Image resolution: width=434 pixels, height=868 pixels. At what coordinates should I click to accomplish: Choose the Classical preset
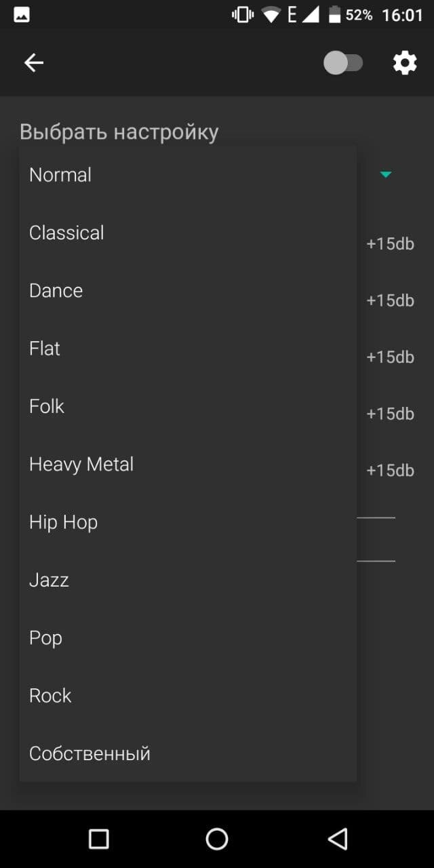pyautogui.click(x=188, y=233)
